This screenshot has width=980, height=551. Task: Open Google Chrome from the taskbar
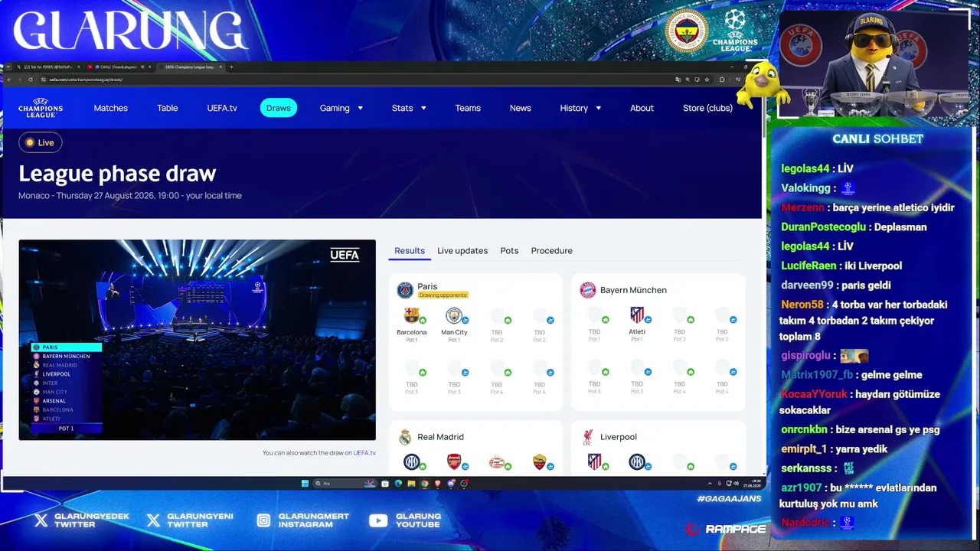[x=425, y=484]
